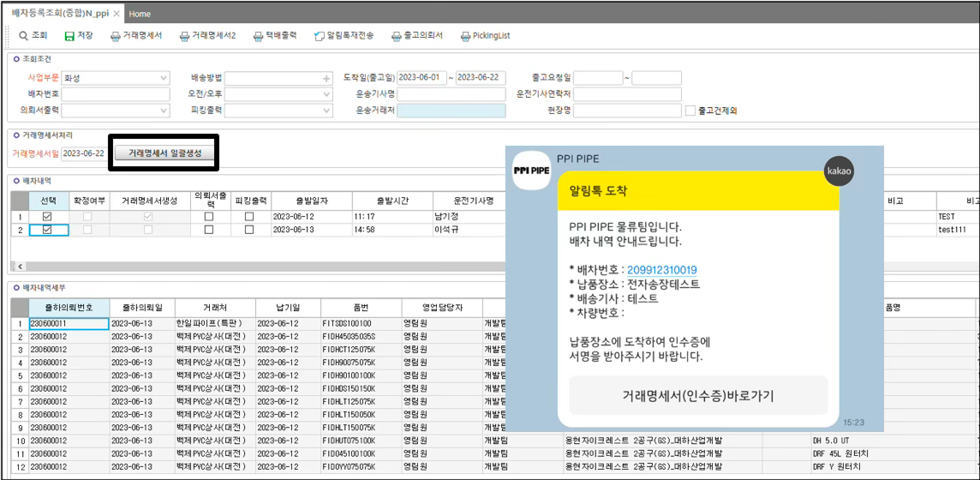Click the 출고의뢰서 printer icon
980x480 pixels.
397,36
